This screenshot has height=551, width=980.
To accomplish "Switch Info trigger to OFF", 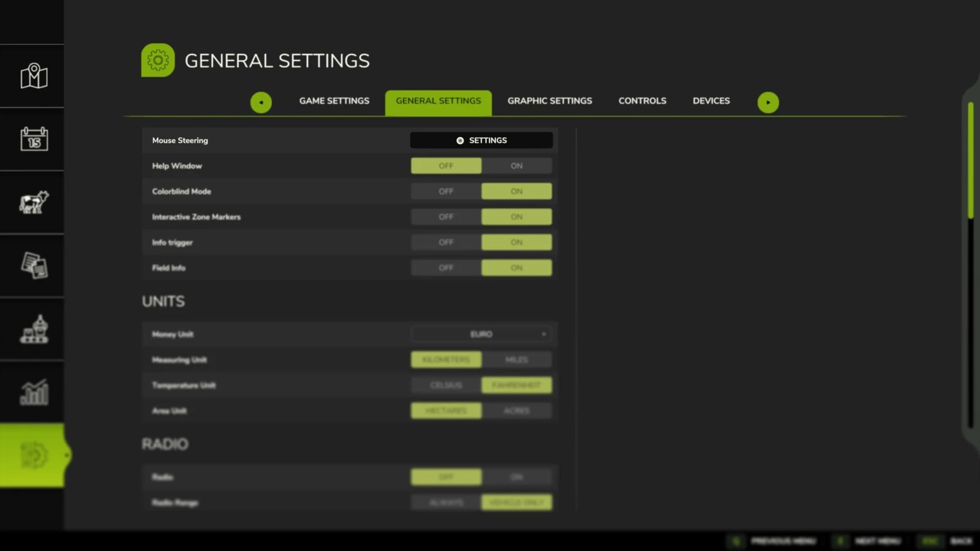I will coord(446,242).
